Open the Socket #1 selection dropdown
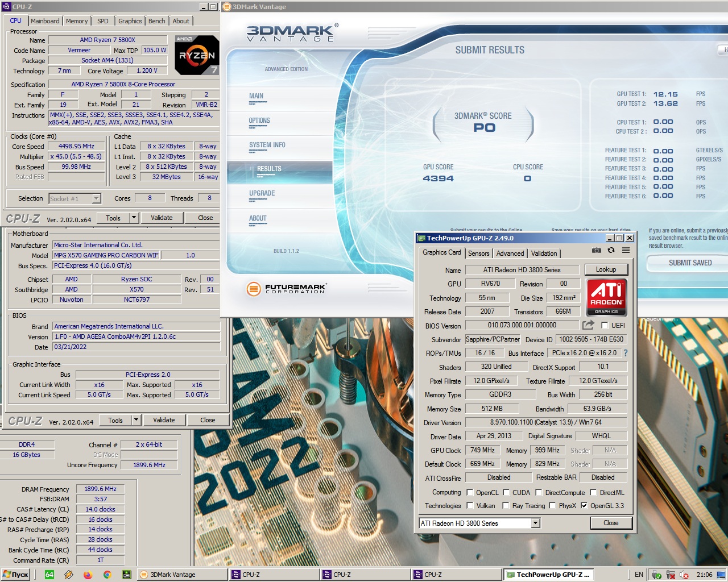The image size is (728, 582). 96,198
